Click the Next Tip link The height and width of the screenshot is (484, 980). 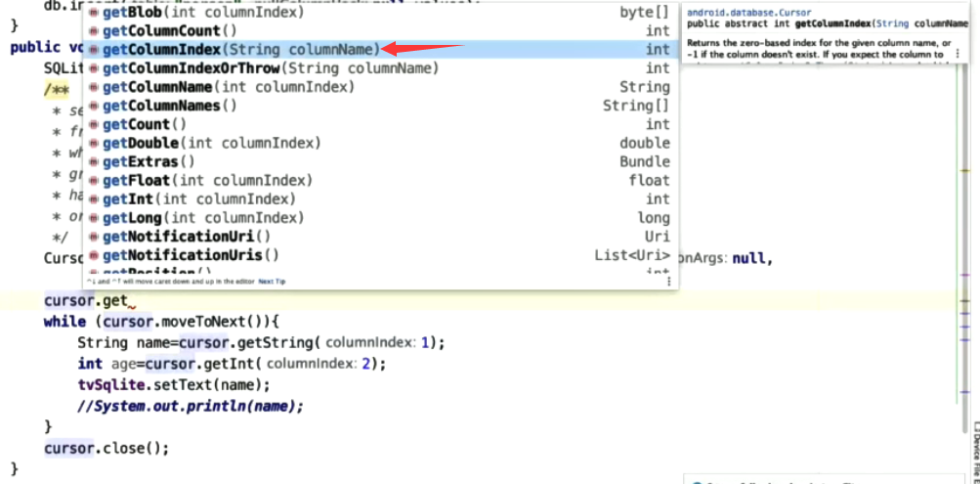(x=272, y=282)
